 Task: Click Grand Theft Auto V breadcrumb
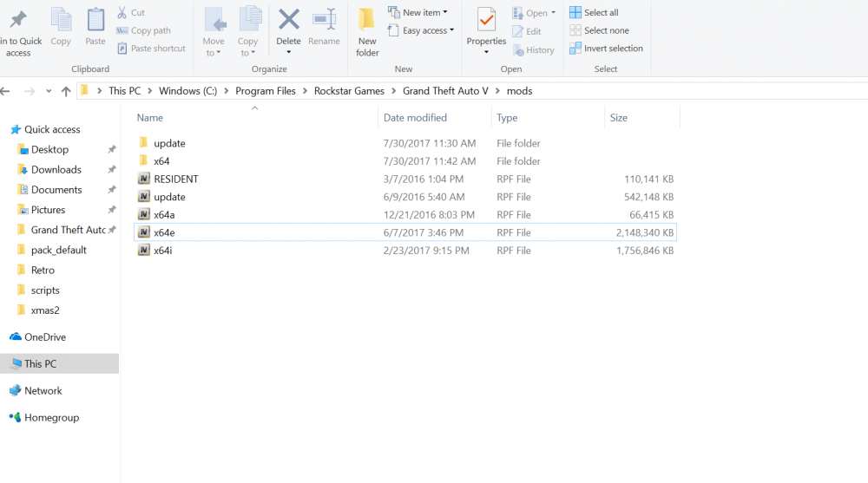coord(445,91)
